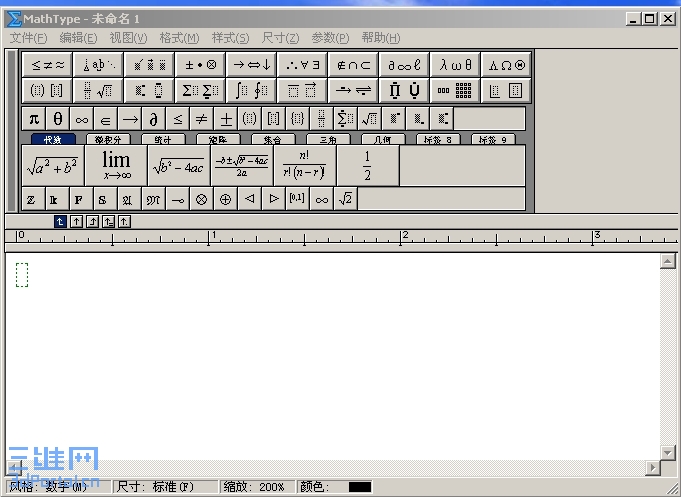Switch to the 三角 tab

pos(328,139)
